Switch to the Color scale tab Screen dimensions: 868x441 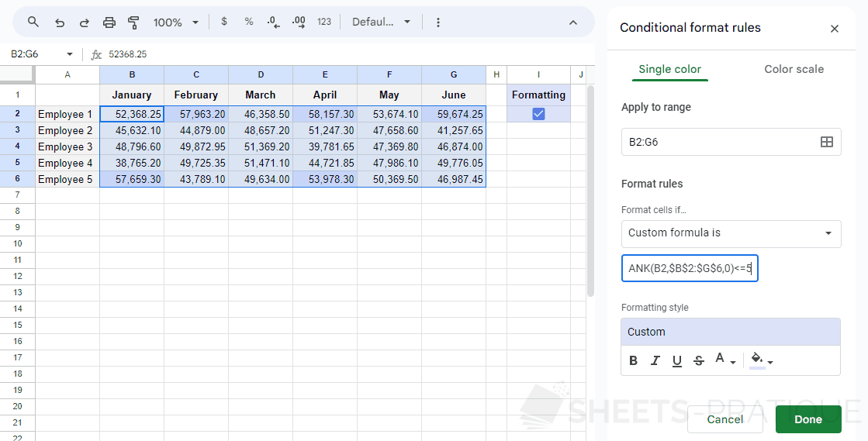pyautogui.click(x=794, y=69)
